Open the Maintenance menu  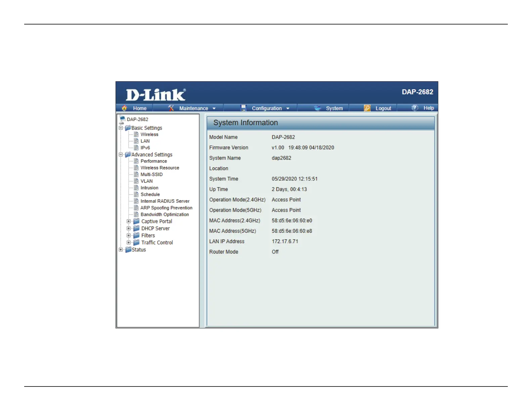pyautogui.click(x=194, y=108)
